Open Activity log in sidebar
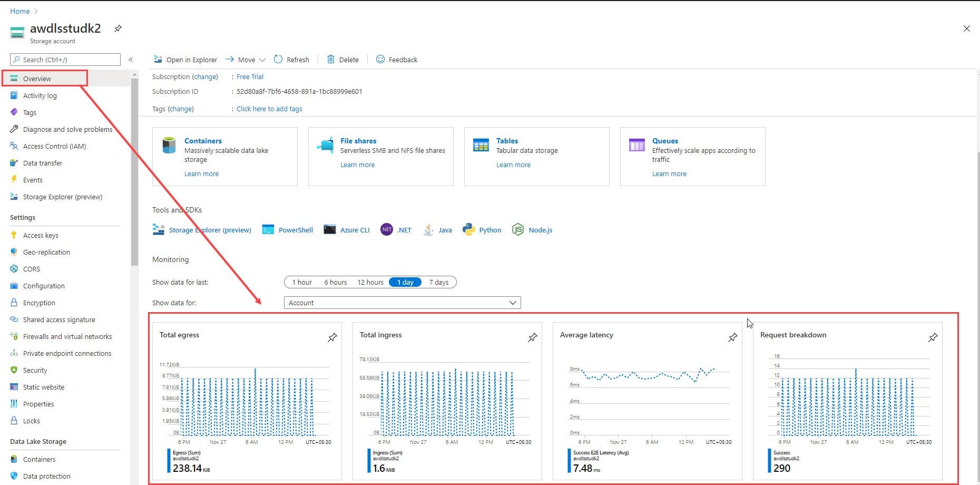 coord(40,95)
